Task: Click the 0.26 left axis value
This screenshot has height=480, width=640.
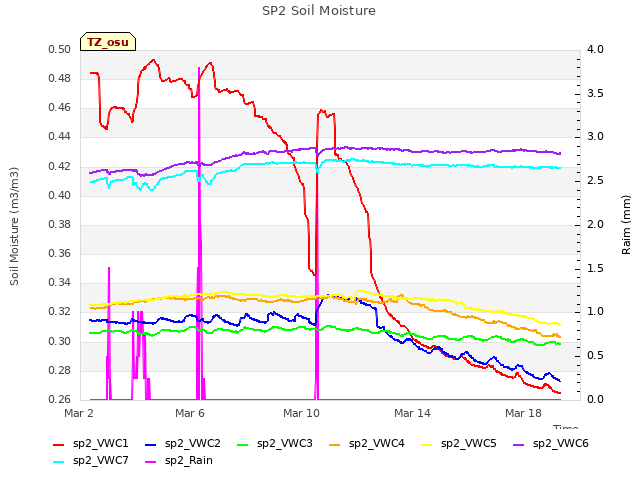Action: coord(60,399)
